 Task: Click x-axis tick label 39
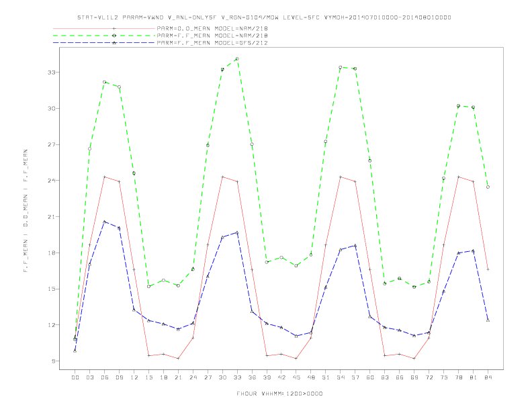pyautogui.click(x=267, y=377)
